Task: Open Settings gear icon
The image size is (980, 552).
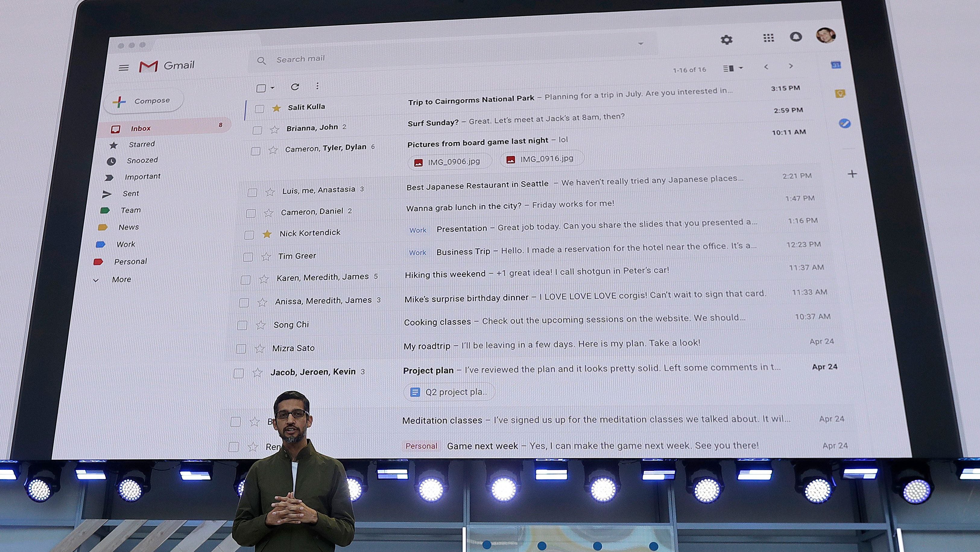Action: [726, 40]
